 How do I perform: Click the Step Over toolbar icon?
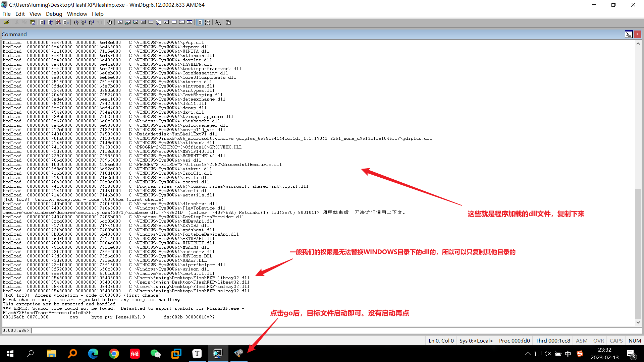pyautogui.click(x=84, y=22)
